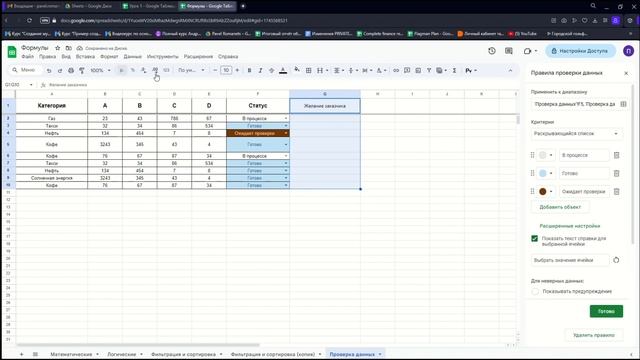Open the name box dropdown arrow
The height and width of the screenshot is (360, 640).
[x=31, y=85]
